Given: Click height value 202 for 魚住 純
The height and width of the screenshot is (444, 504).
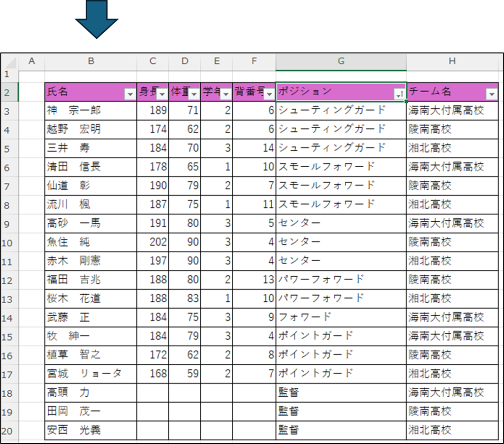Looking at the screenshot, I should [153, 242].
